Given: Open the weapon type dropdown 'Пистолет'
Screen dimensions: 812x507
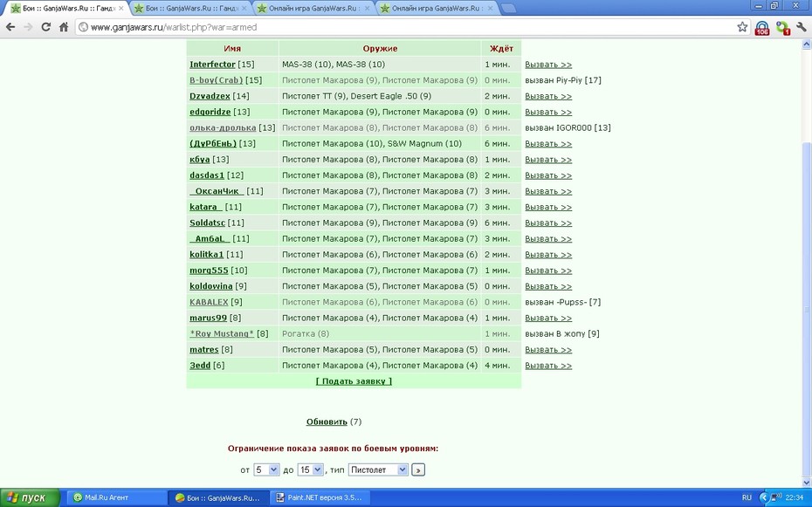Looking at the screenshot, I should tap(378, 469).
